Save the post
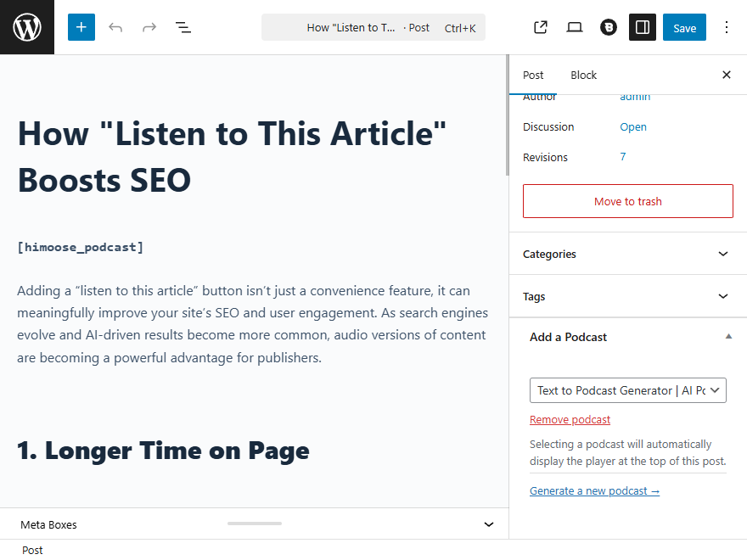 (x=684, y=26)
